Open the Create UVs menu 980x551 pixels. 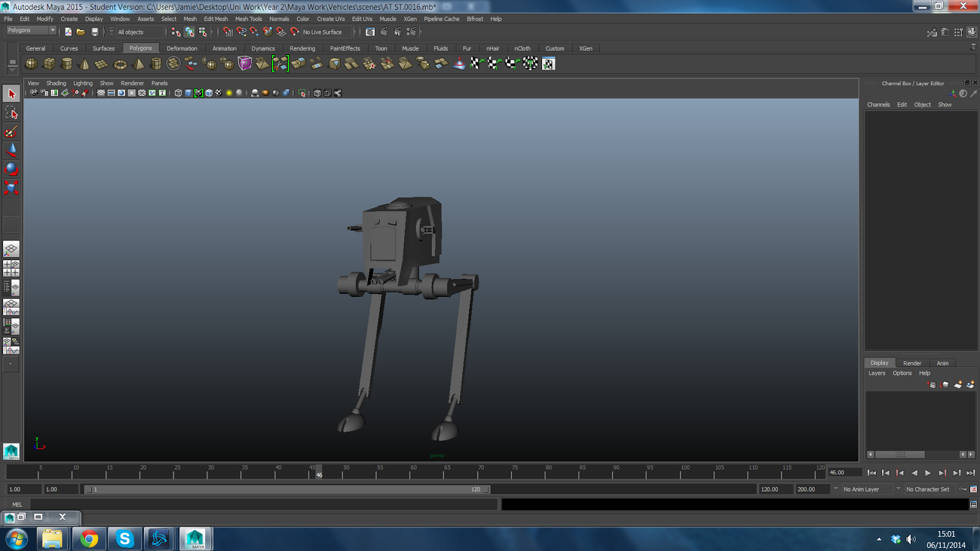331,19
